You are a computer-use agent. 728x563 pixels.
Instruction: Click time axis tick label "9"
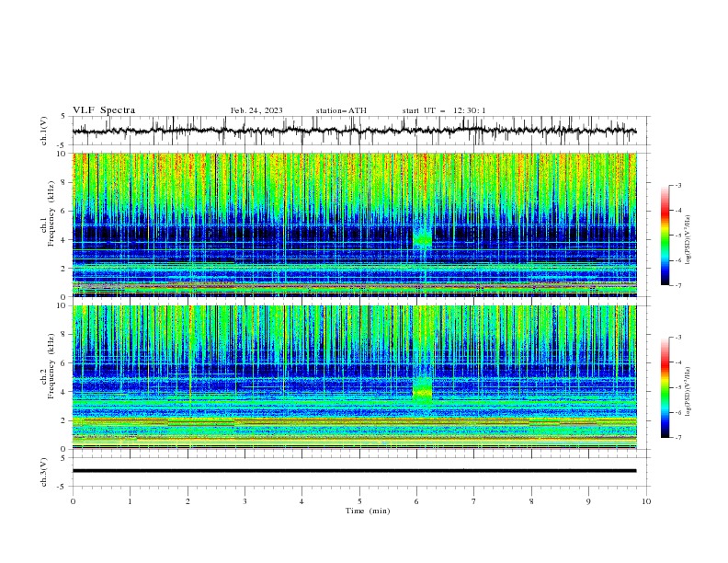click(588, 501)
